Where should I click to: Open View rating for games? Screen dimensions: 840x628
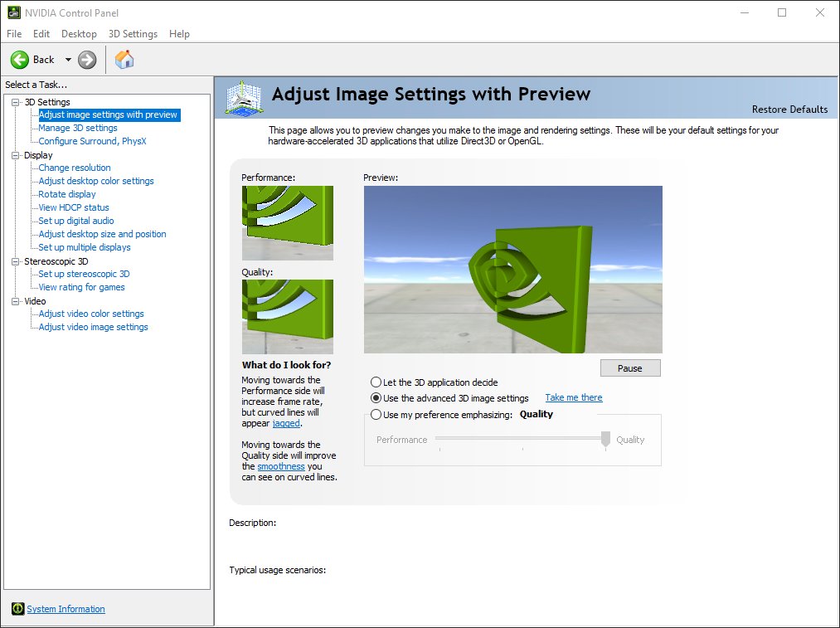[x=81, y=287]
